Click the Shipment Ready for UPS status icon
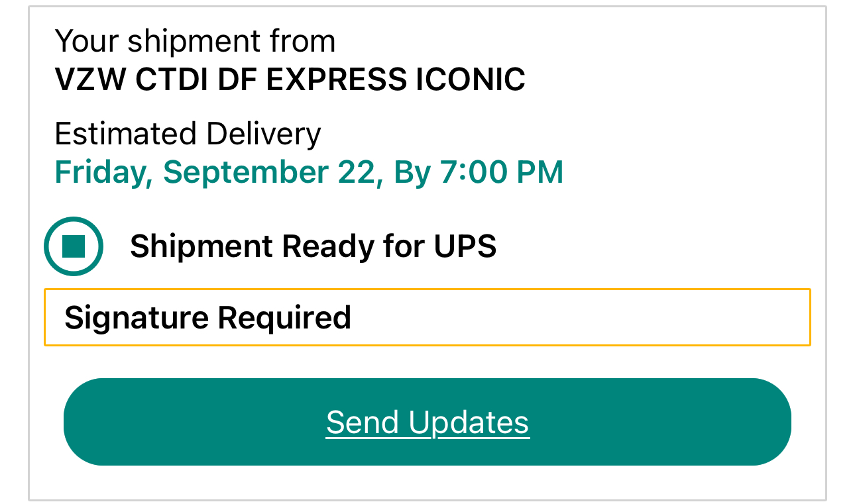The height and width of the screenshot is (504, 855). 74,246
